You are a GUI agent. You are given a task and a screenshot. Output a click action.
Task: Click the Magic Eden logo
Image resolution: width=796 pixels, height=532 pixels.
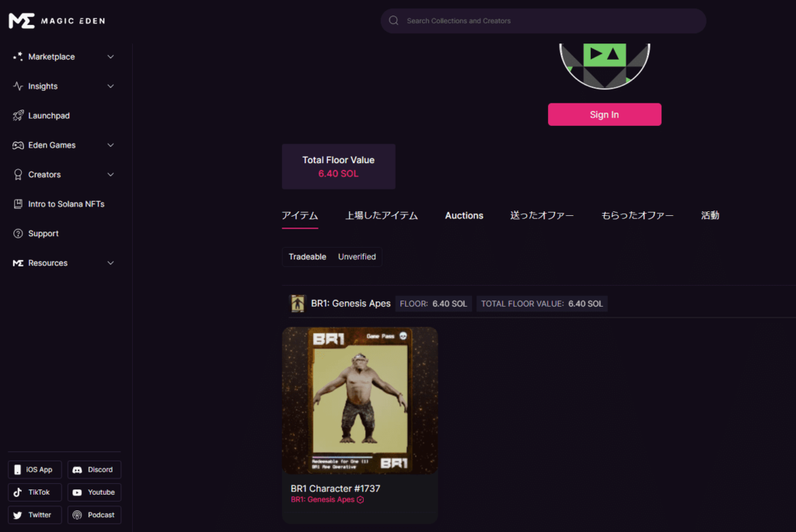tap(57, 21)
